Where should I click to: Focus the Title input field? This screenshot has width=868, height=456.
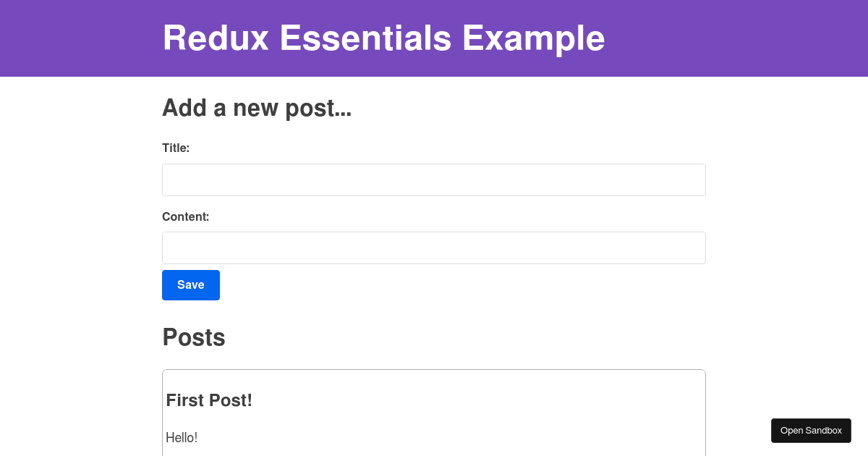point(434,180)
